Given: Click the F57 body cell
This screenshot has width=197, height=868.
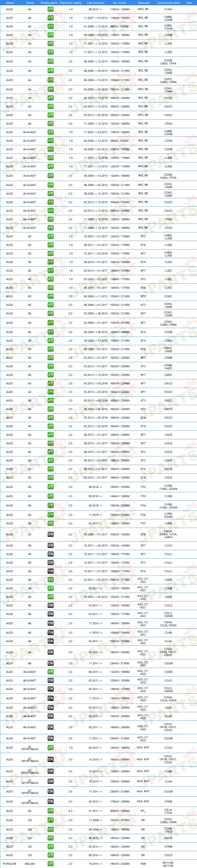Looking at the screenshot, I should pyautogui.click(x=143, y=523).
